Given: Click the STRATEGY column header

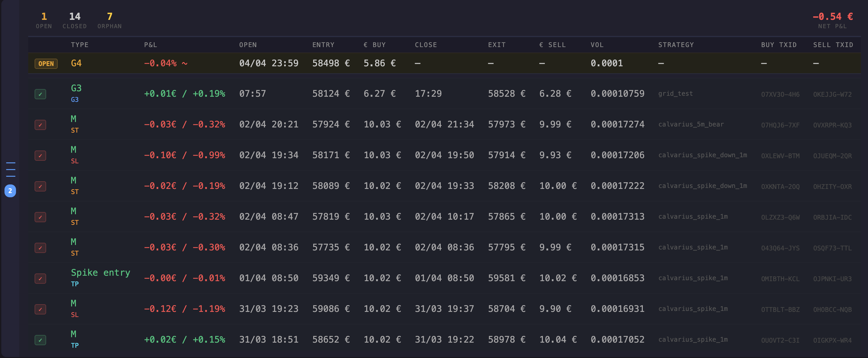Looking at the screenshot, I should pos(676,45).
